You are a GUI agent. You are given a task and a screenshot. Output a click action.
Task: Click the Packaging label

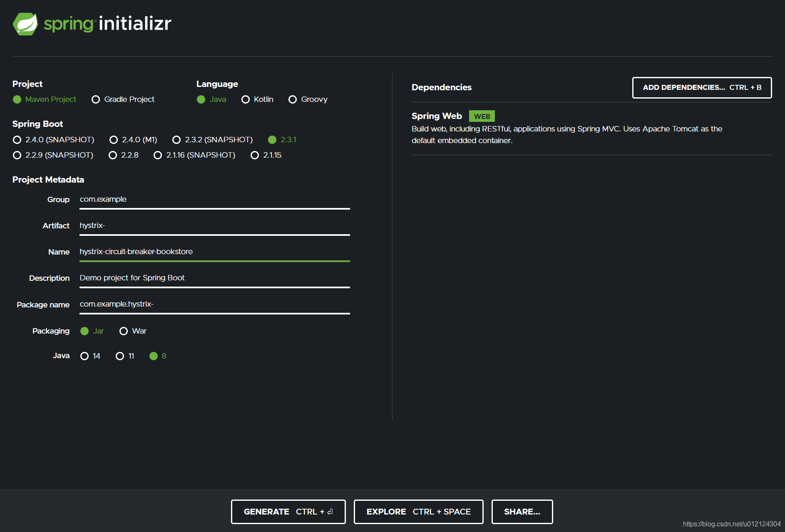coord(51,331)
